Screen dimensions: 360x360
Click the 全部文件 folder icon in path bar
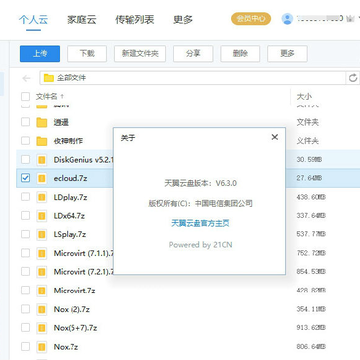click(49, 78)
